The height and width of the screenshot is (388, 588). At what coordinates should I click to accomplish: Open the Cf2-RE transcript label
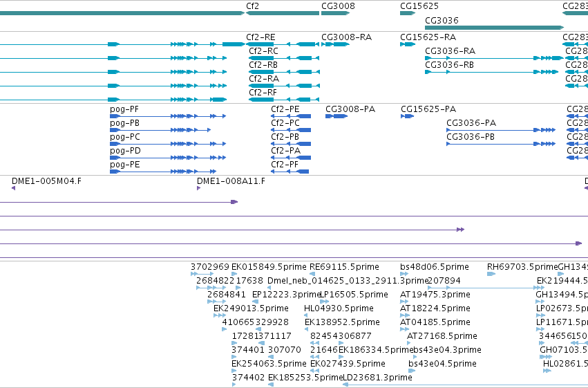pos(260,37)
